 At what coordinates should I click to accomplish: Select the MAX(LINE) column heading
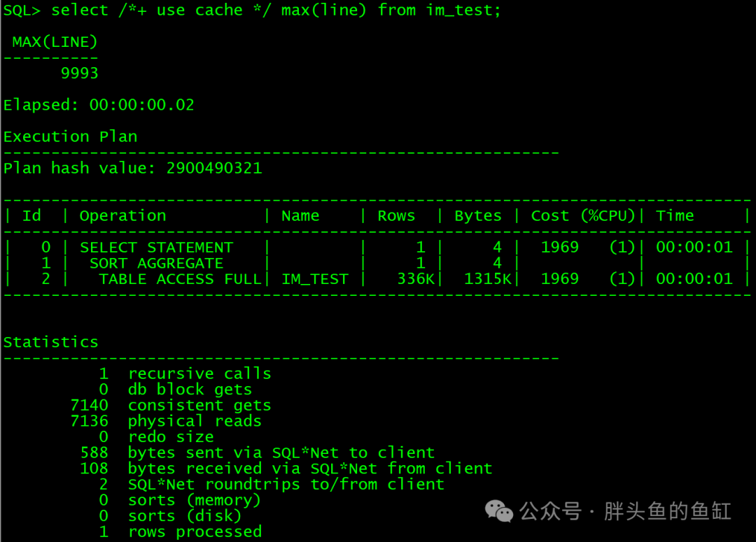click(55, 42)
